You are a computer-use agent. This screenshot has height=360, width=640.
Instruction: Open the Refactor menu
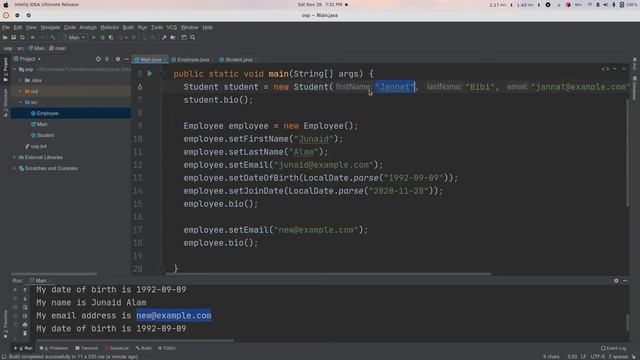(x=109, y=27)
